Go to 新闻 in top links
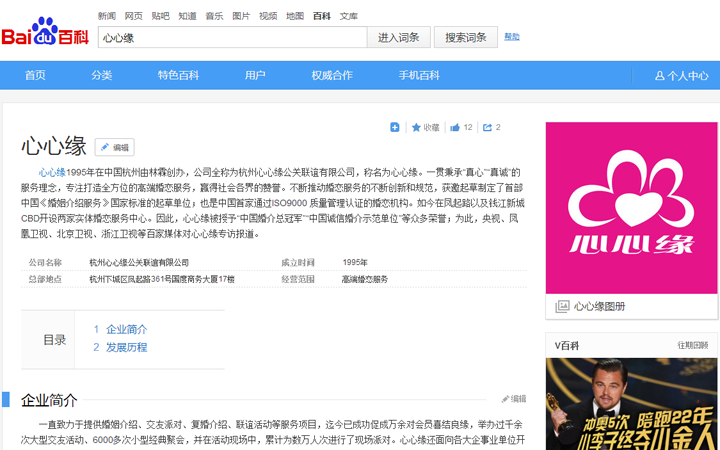This screenshot has height=450, width=720. pos(107,16)
